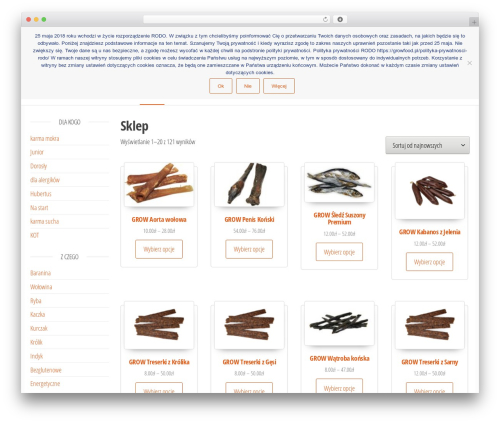Filter by Ryba ingredient
This screenshot has width=500, height=423.
pyautogui.click(x=36, y=301)
